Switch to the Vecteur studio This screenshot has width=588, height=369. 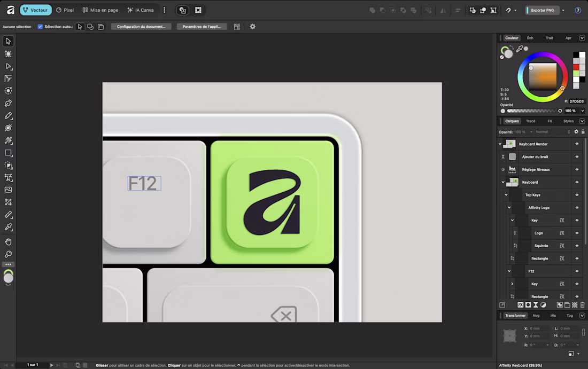pos(36,10)
